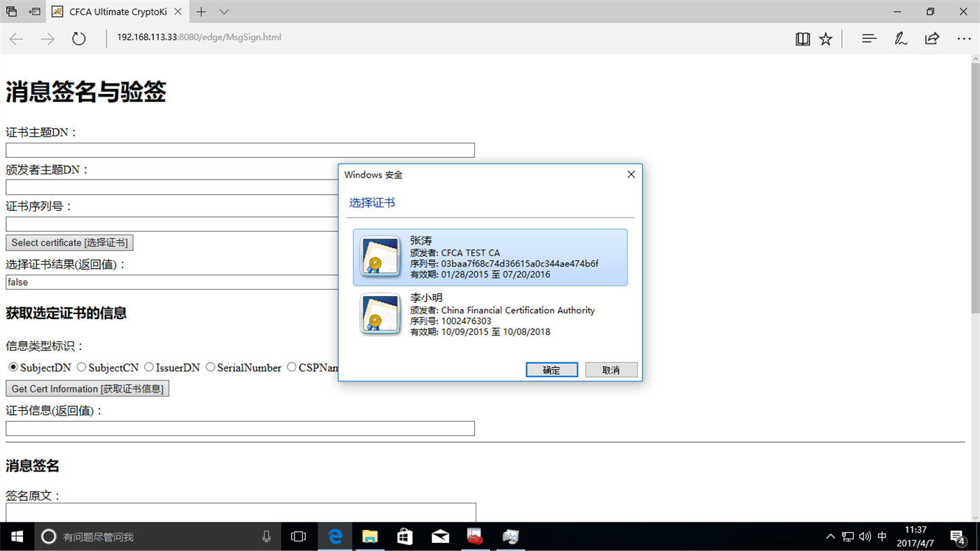Refresh the current page
Screen dimensions: 980x551
click(x=79, y=39)
